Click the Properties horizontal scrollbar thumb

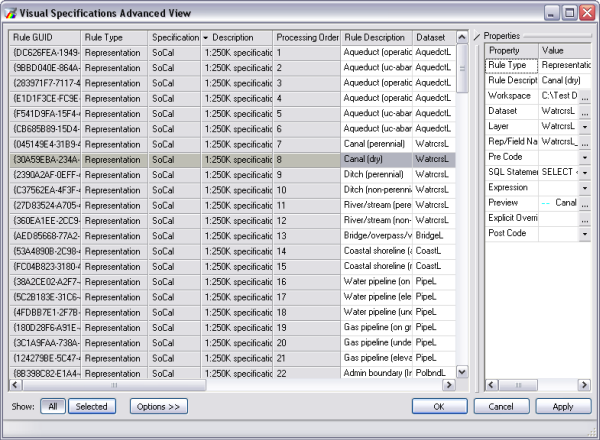[x=518, y=385]
